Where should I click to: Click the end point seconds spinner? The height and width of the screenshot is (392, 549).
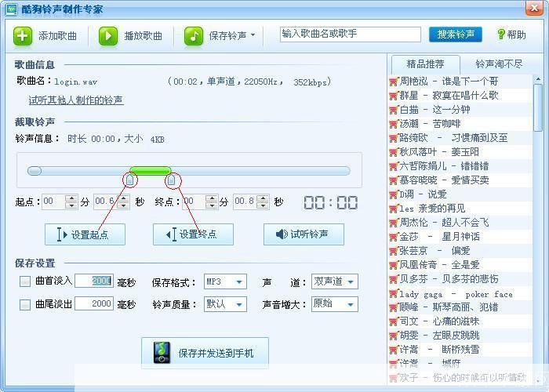pos(263,201)
